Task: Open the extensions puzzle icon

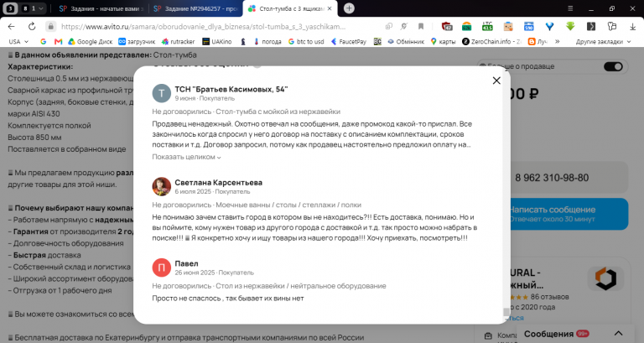Action: click(x=612, y=26)
